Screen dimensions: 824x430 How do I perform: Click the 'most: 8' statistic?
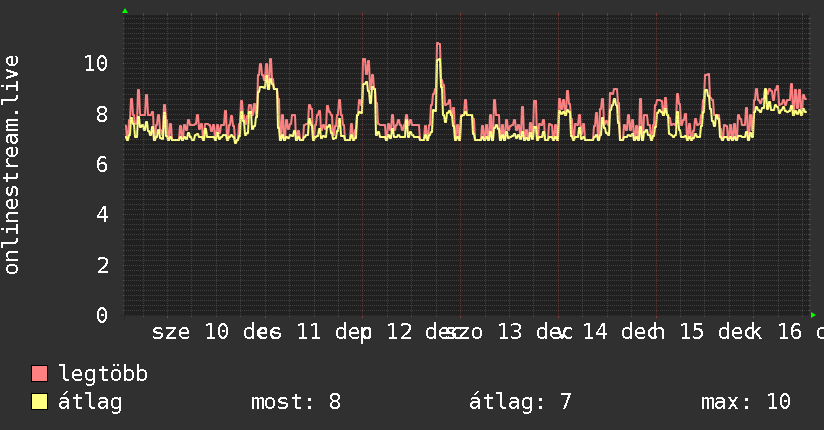coord(296,402)
